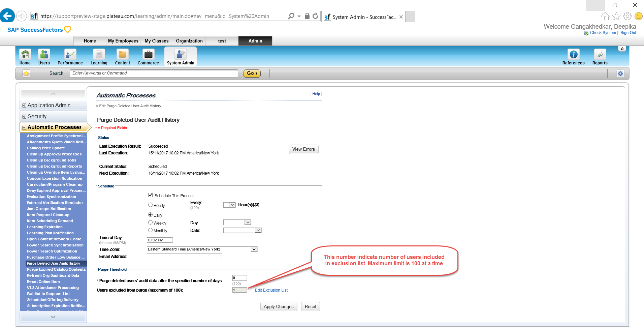
Task: Open the System Admin icon
Action: (x=181, y=57)
